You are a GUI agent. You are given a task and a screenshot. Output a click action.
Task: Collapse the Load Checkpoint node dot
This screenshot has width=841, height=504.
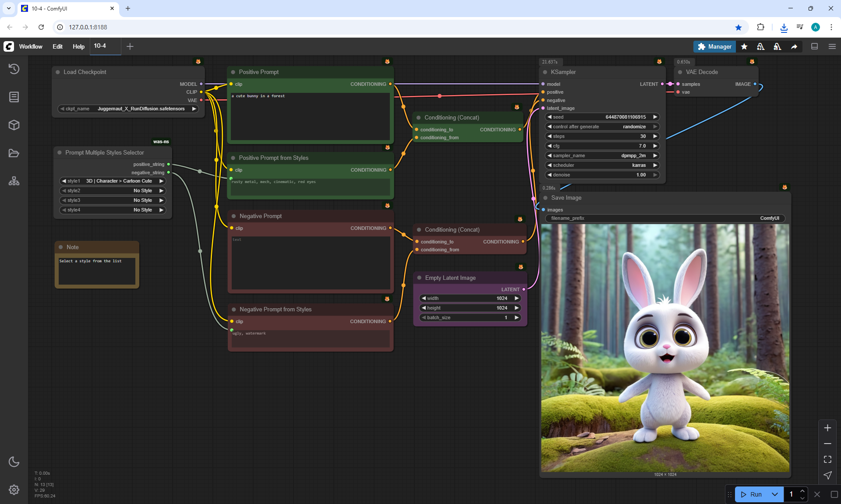tap(58, 72)
